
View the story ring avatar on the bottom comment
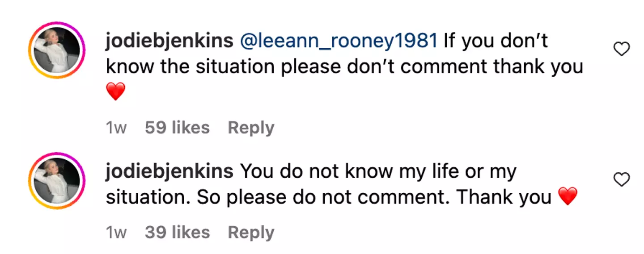[x=56, y=181]
